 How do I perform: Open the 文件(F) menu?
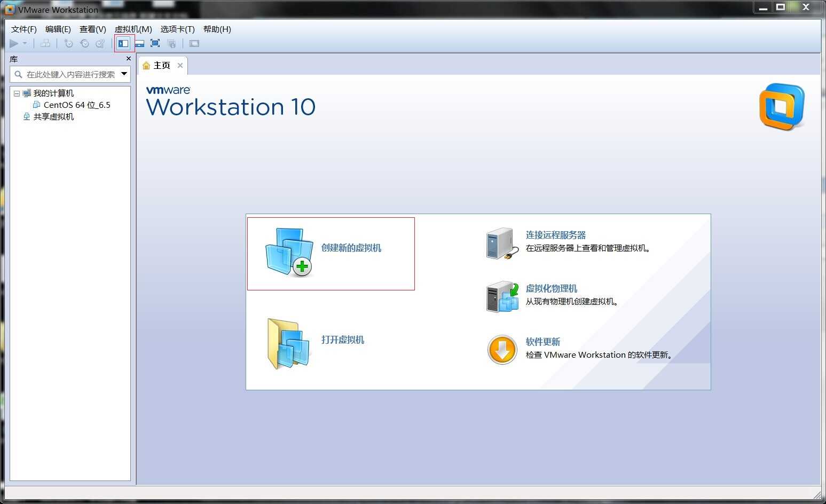click(x=24, y=29)
